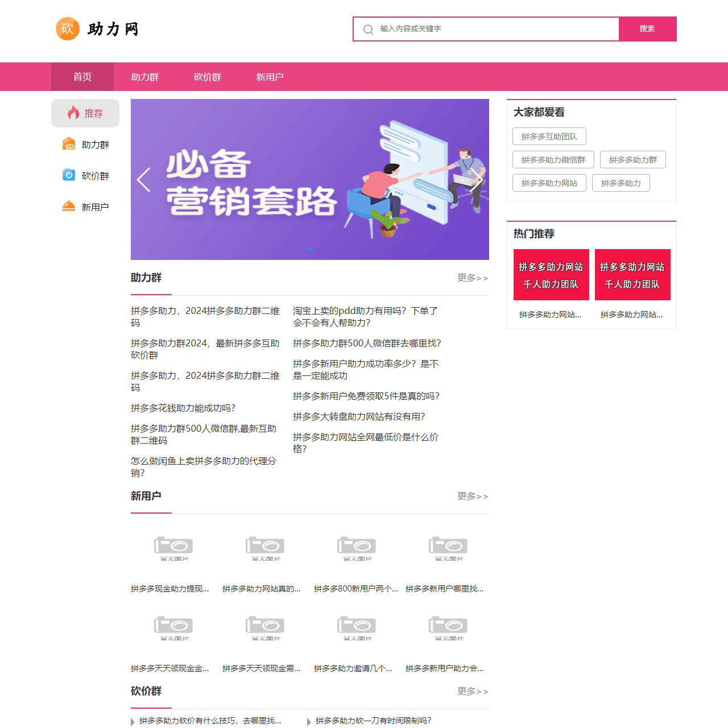
Task: Click the 新用户 sidebar icon
Action: tap(69, 206)
